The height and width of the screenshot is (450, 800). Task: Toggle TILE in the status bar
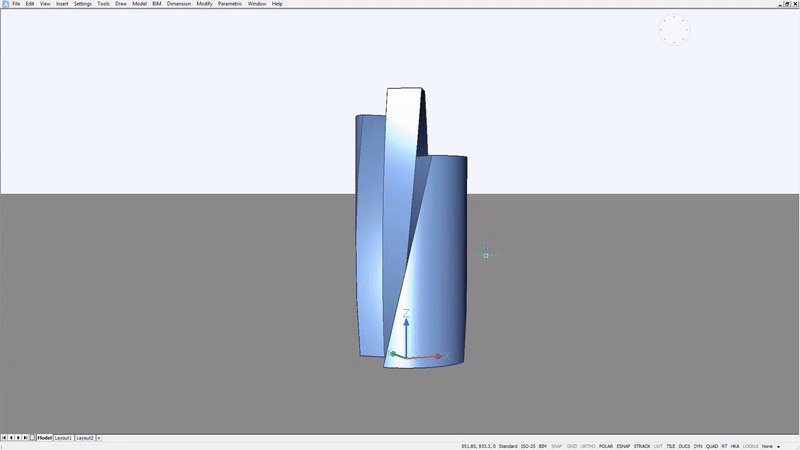click(670, 446)
